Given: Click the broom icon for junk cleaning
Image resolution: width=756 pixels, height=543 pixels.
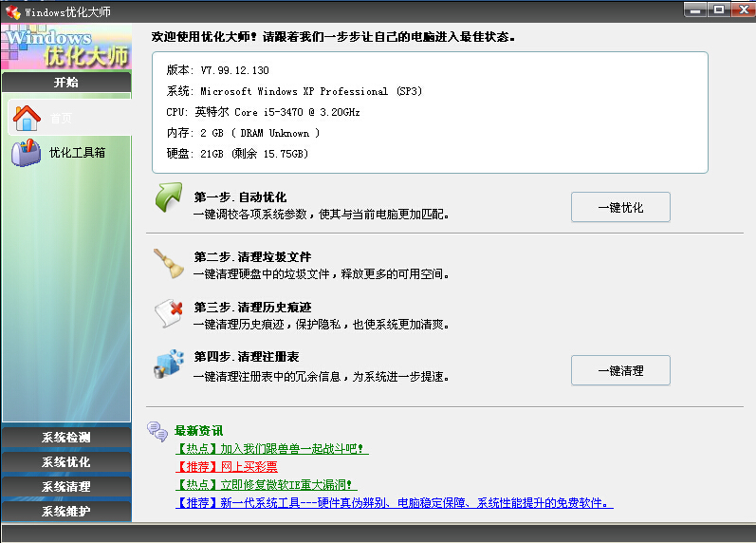Looking at the screenshot, I should click(x=169, y=264).
